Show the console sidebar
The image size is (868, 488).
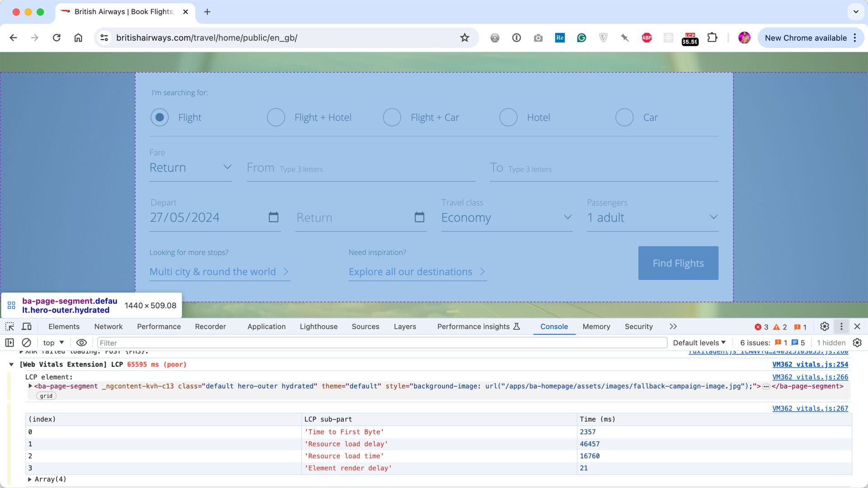coord(9,343)
